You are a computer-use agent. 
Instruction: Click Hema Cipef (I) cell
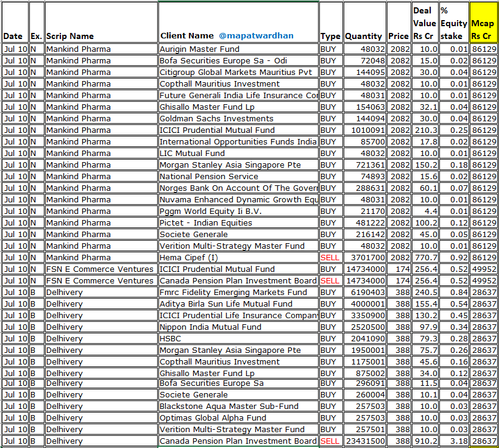pos(238,257)
